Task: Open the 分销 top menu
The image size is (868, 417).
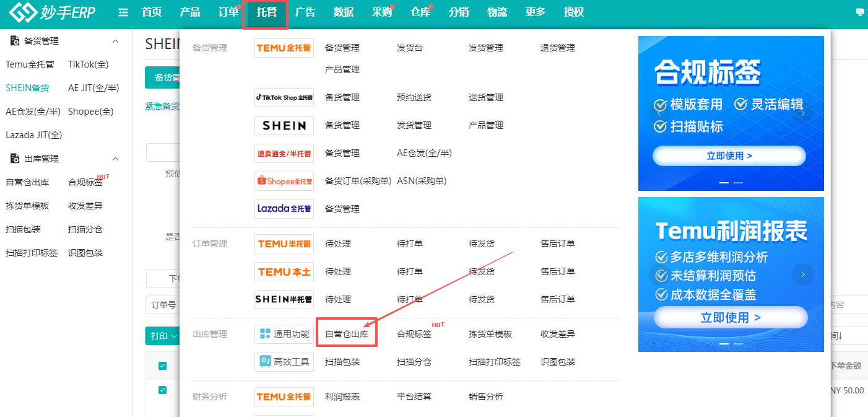Action: point(459,12)
